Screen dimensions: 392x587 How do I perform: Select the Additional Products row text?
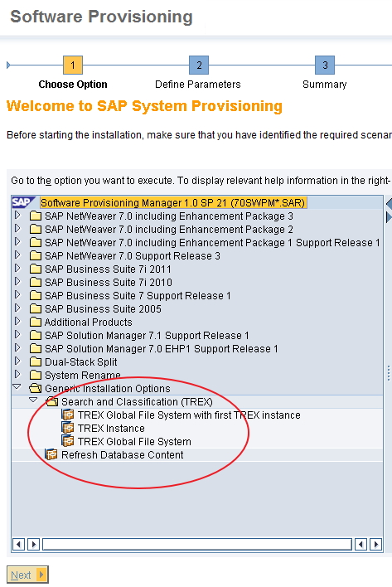pyautogui.click(x=89, y=323)
